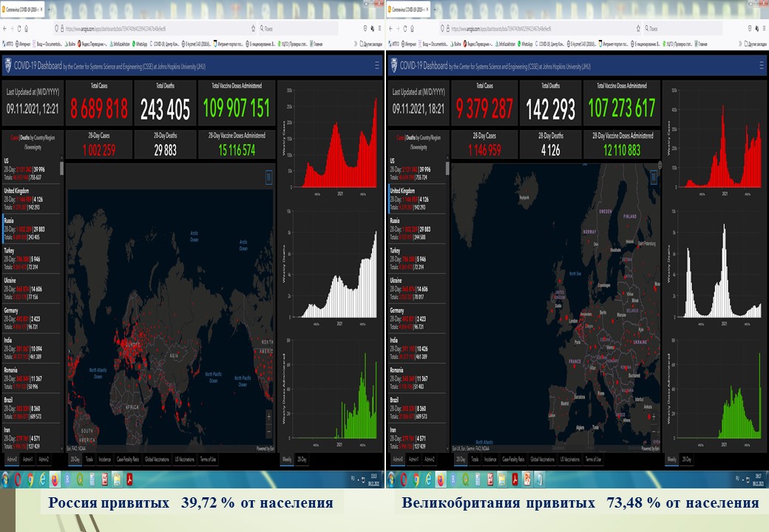This screenshot has width=769, height=532.
Task: Switch to Admin2 tab in left dashboard
Action: (x=44, y=460)
